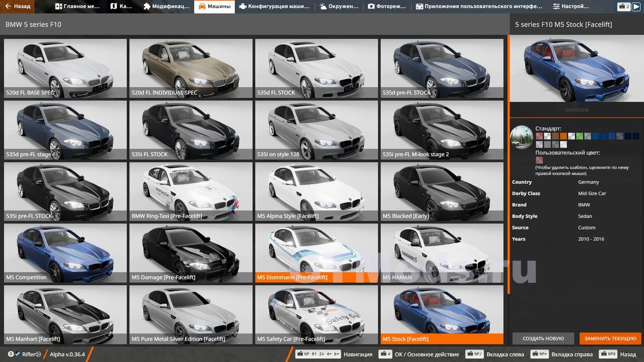
Task: Switch to the Карта tab with map icon
Action: pyautogui.click(x=121, y=7)
